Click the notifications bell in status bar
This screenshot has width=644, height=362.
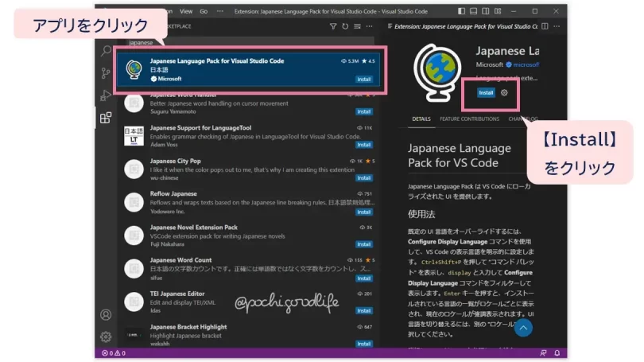[557, 352]
